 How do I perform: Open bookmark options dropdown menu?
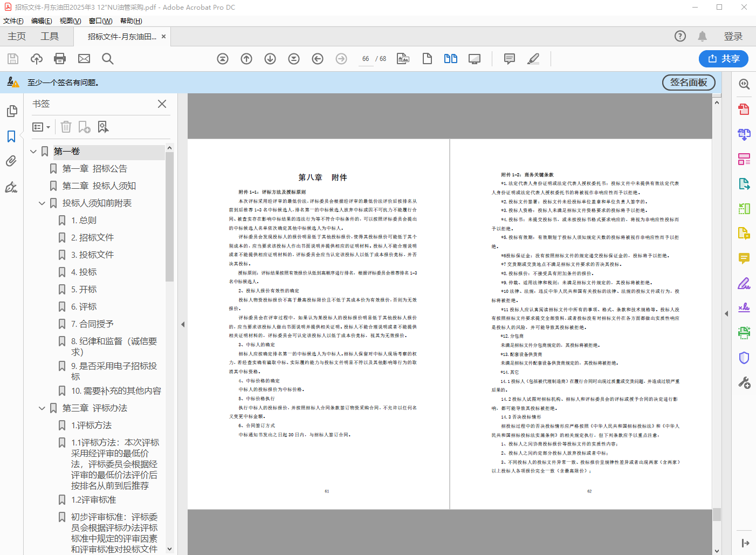42,127
